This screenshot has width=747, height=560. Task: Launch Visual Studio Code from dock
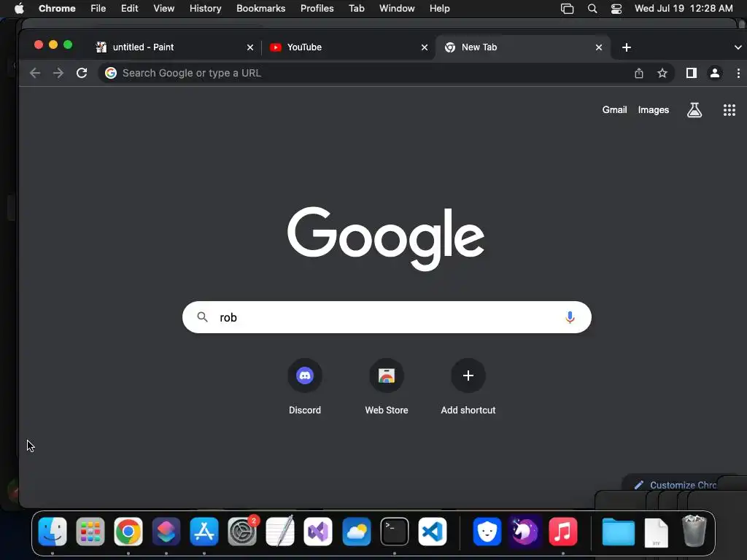(x=433, y=532)
